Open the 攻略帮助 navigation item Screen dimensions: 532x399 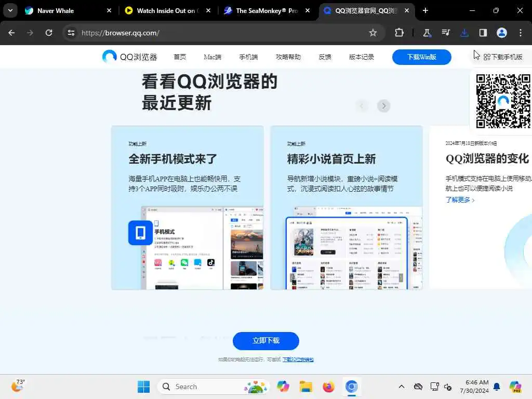pos(288,57)
